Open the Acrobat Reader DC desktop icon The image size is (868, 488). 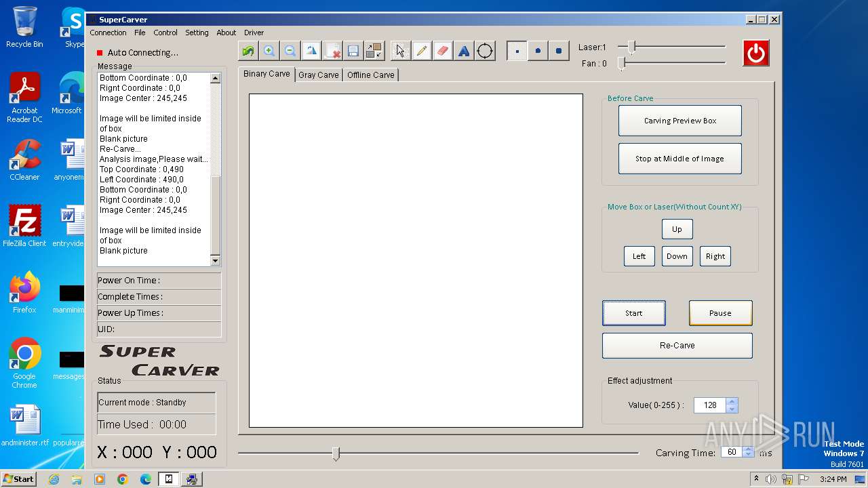[x=24, y=98]
